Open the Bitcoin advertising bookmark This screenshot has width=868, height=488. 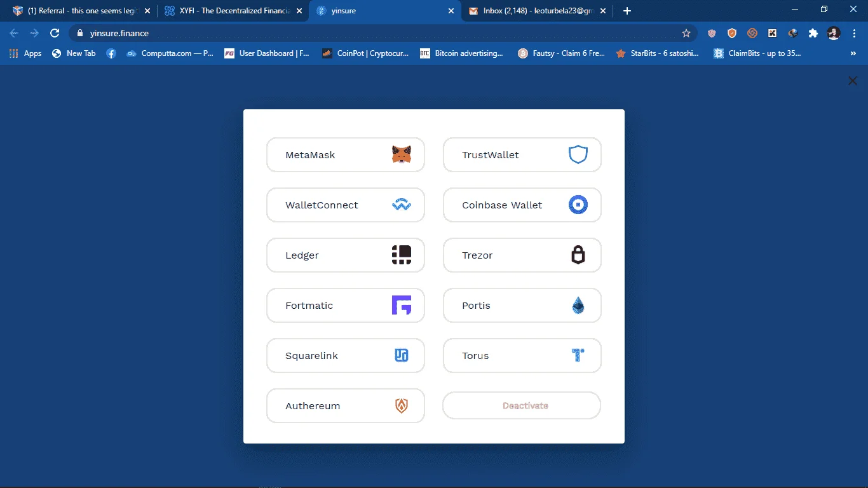[462, 53]
